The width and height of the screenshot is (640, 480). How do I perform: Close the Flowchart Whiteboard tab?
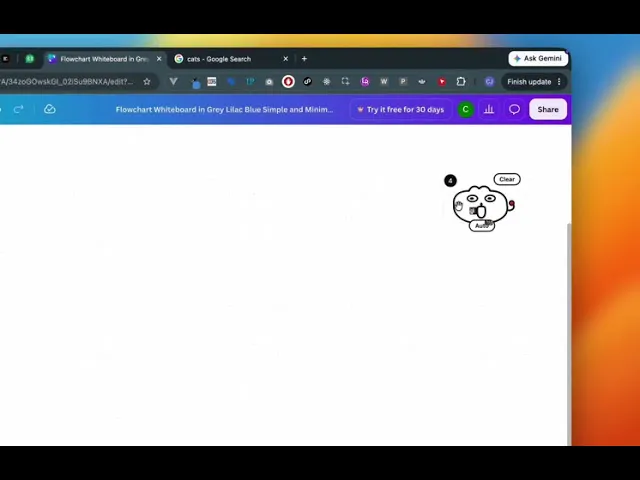coord(159,59)
